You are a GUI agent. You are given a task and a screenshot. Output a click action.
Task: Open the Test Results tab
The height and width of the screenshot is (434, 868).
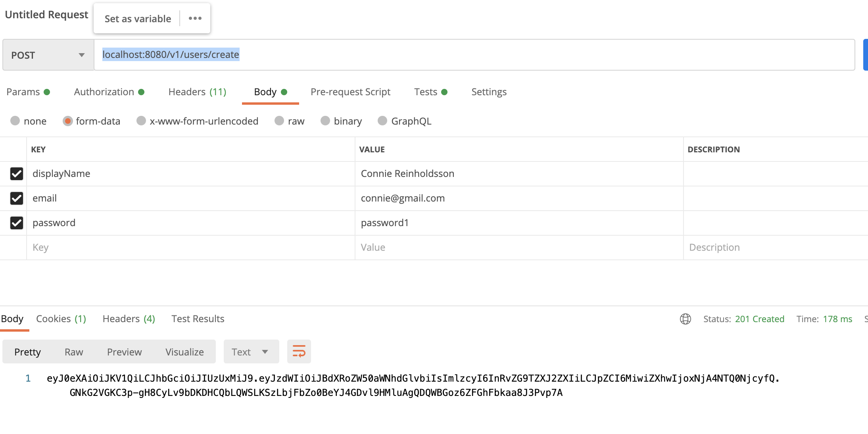pyautogui.click(x=198, y=319)
